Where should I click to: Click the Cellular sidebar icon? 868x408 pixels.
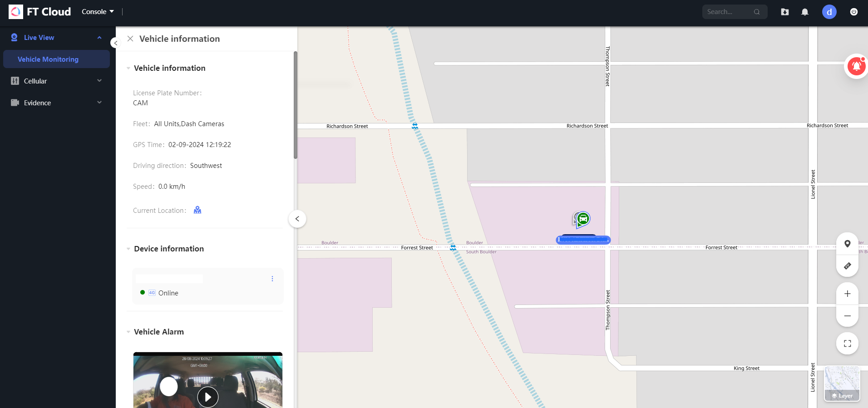tap(15, 81)
